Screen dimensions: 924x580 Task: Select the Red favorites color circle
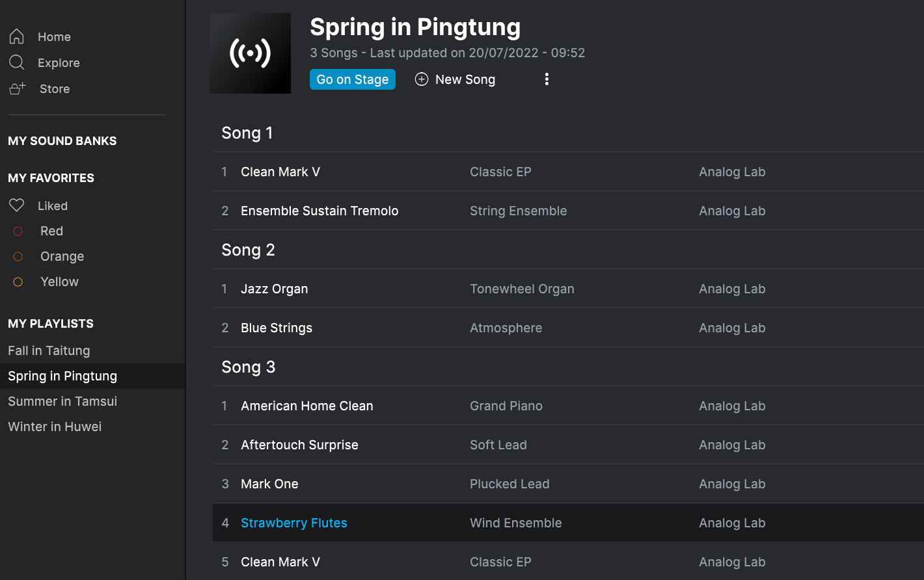[18, 231]
